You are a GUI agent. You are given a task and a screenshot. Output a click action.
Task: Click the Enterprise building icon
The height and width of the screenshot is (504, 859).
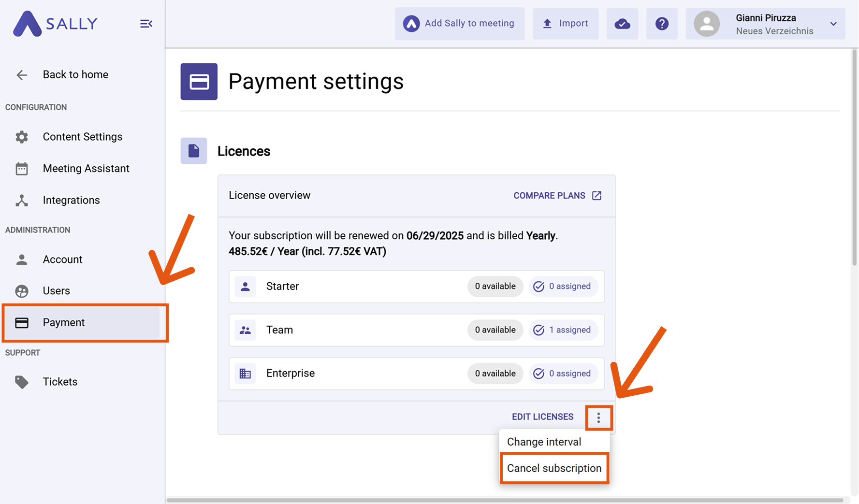pos(245,374)
